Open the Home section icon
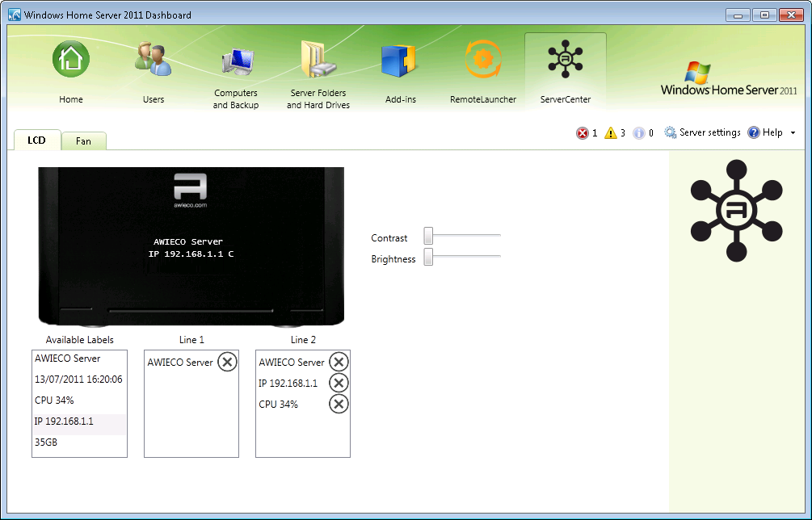 pyautogui.click(x=71, y=59)
